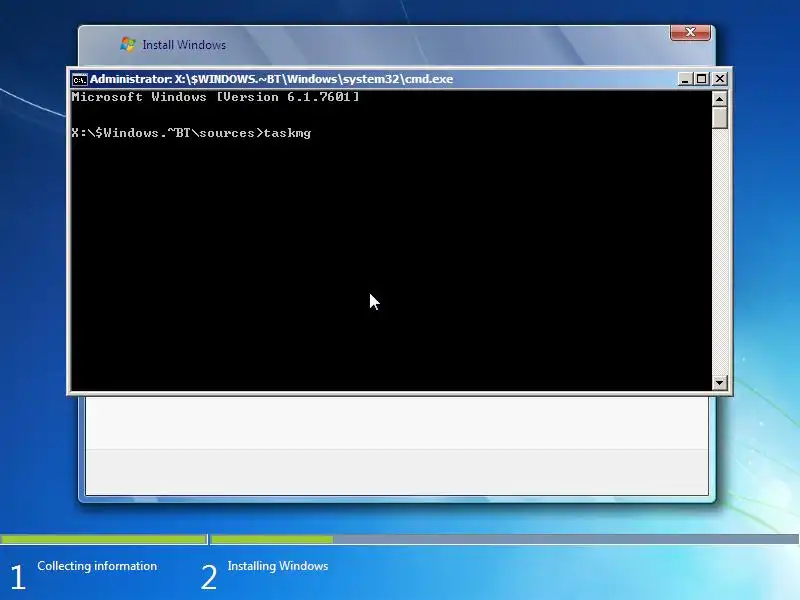800x600 pixels.
Task: Click the Windows flag icon in Install Windows
Action: point(128,44)
